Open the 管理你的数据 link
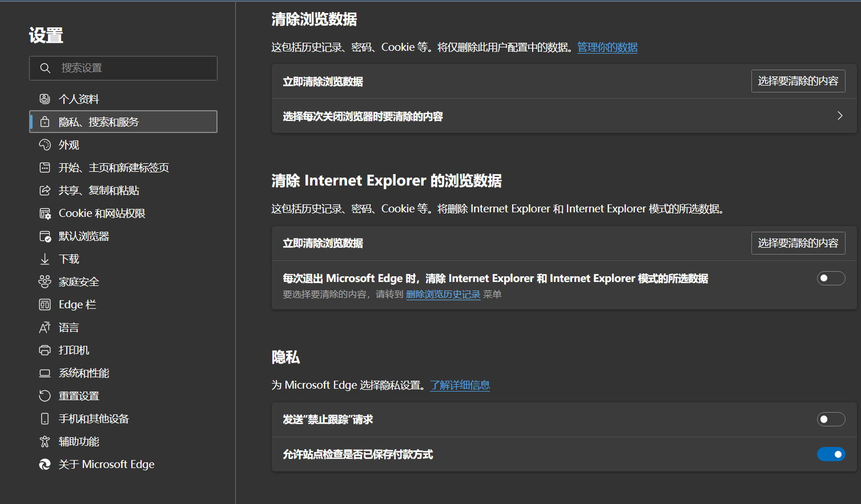This screenshot has width=861, height=504. pyautogui.click(x=607, y=47)
